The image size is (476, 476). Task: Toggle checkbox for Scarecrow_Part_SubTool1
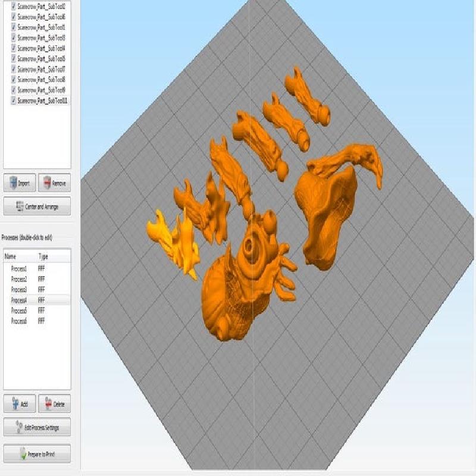pyautogui.click(x=13, y=27)
